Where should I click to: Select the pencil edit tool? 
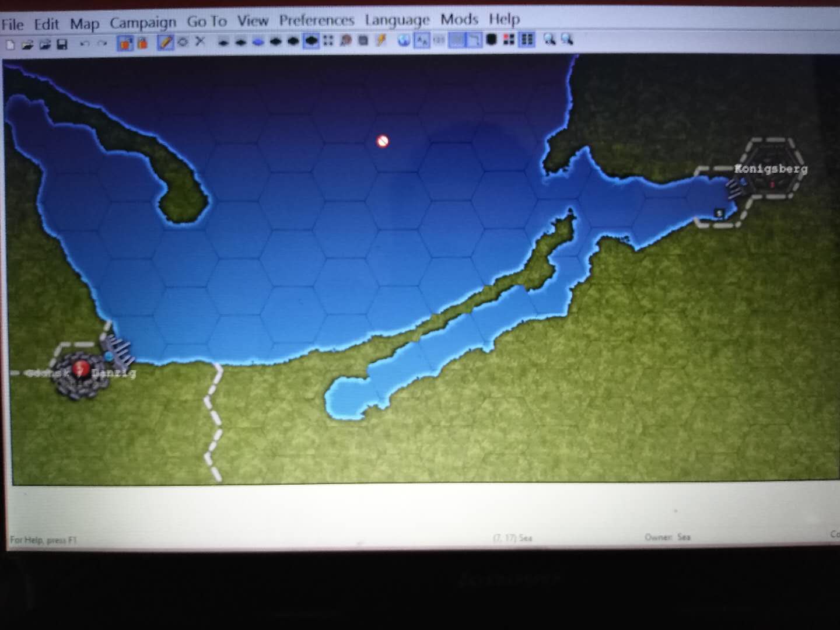pos(166,42)
